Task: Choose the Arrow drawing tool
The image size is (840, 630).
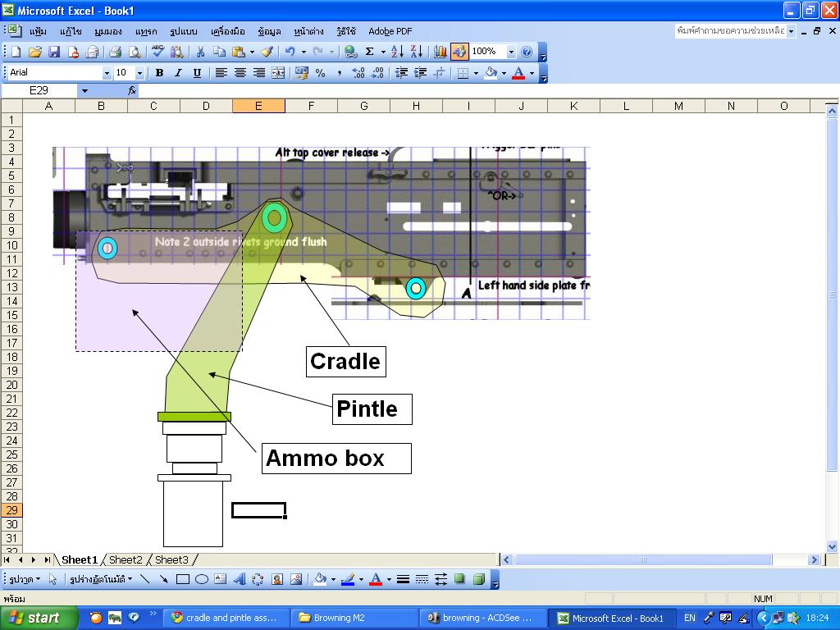Action: click(164, 579)
